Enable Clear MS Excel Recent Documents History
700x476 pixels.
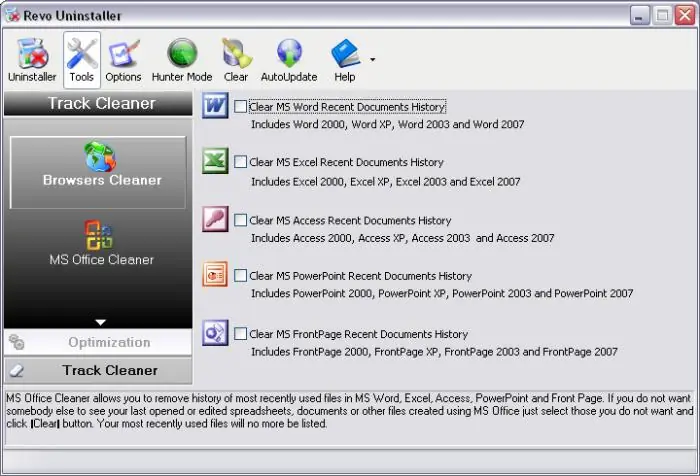point(240,162)
